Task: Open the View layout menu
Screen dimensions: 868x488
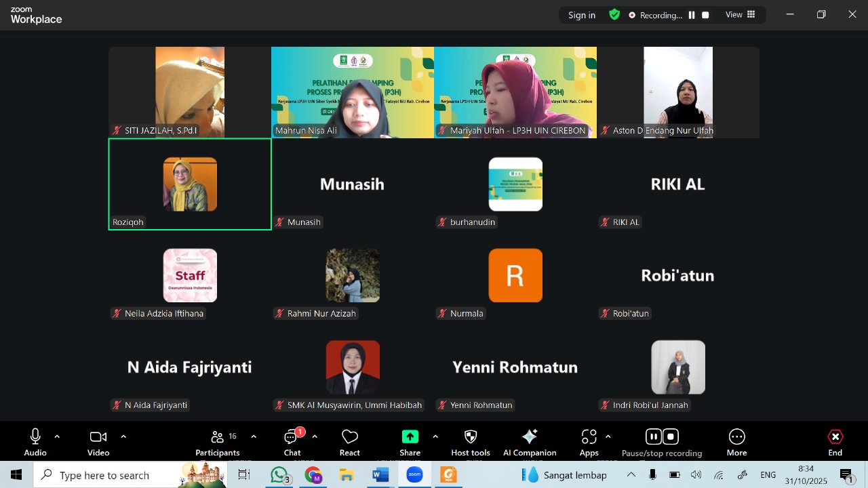Action: (x=740, y=15)
